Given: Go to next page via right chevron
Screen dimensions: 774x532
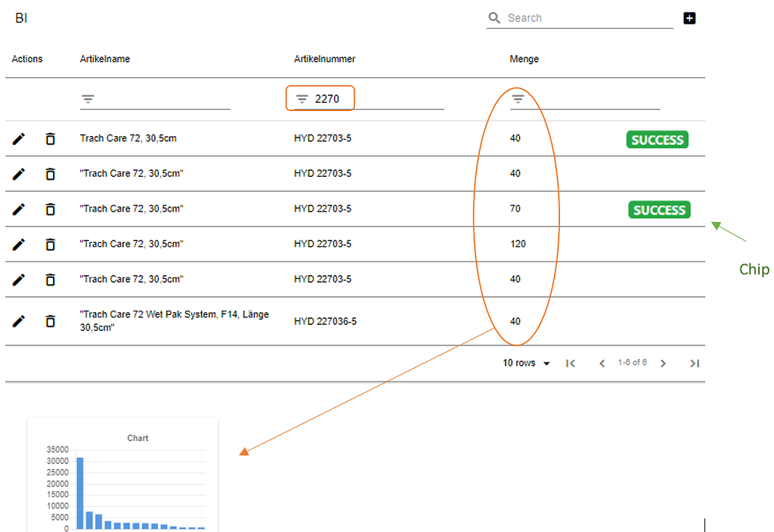Looking at the screenshot, I should tap(663, 363).
